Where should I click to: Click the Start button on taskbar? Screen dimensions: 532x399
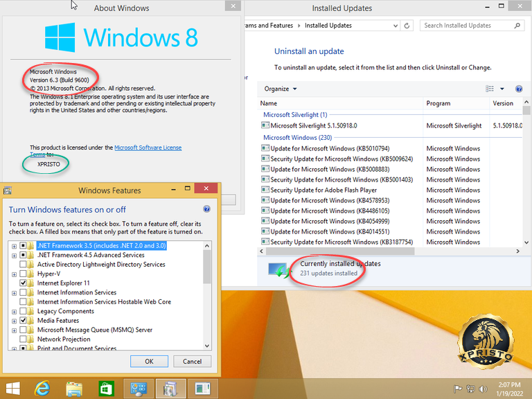13,389
